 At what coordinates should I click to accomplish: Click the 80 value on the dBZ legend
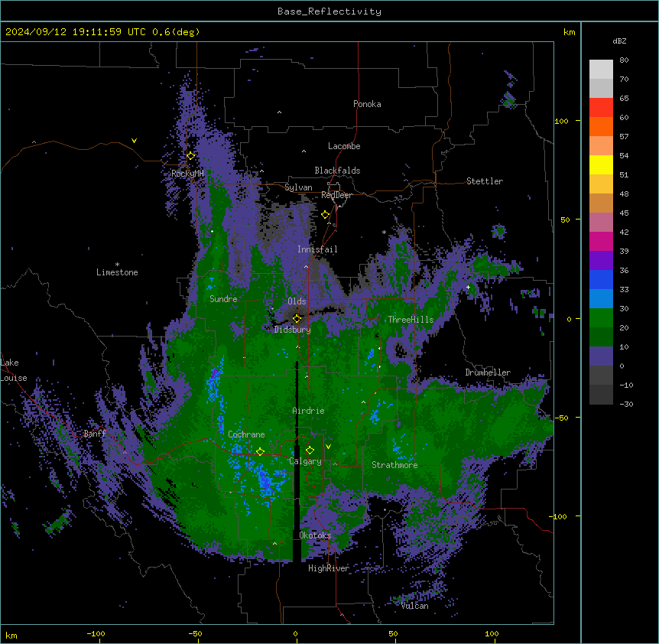624,60
